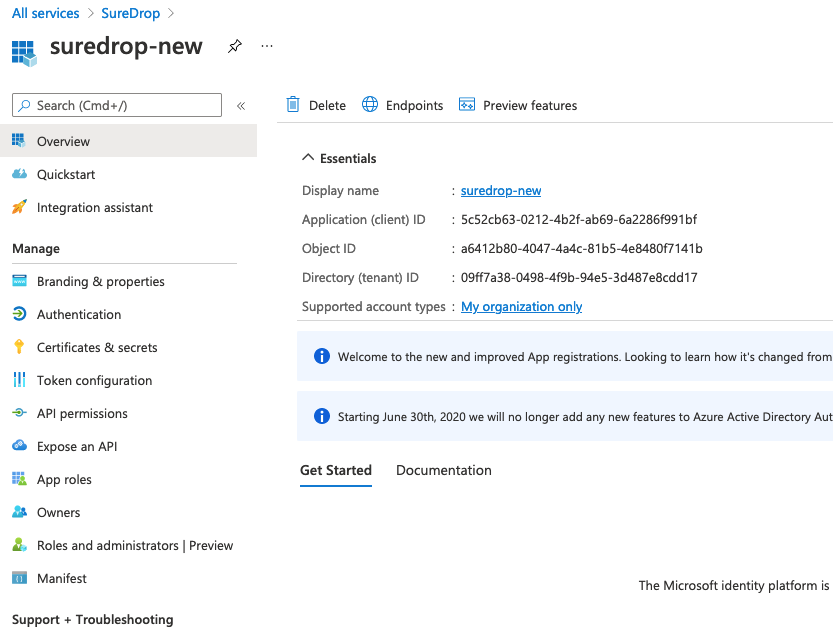The image size is (833, 633).
Task: Click the info icon beside June 30th notice
Action: click(x=321, y=416)
